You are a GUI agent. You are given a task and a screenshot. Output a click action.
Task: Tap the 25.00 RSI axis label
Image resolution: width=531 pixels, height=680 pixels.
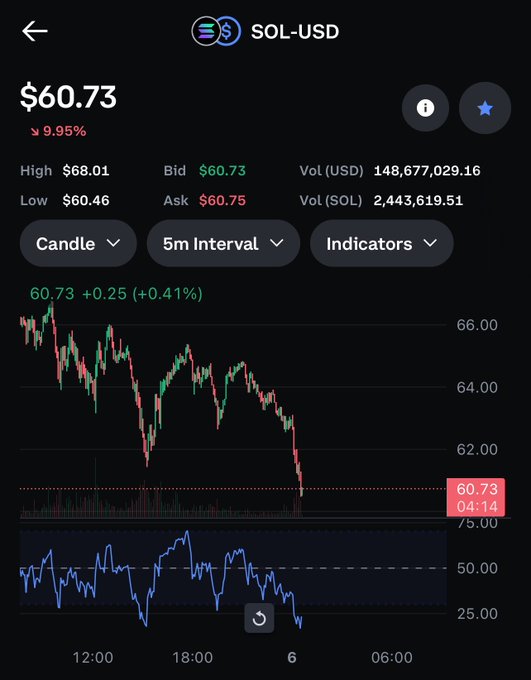(477, 614)
